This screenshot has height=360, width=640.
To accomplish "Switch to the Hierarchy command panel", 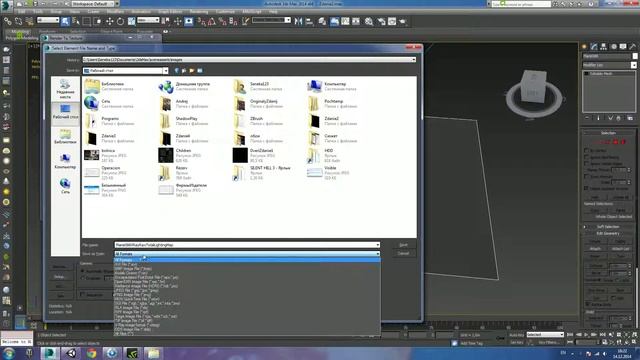I will coord(604,47).
